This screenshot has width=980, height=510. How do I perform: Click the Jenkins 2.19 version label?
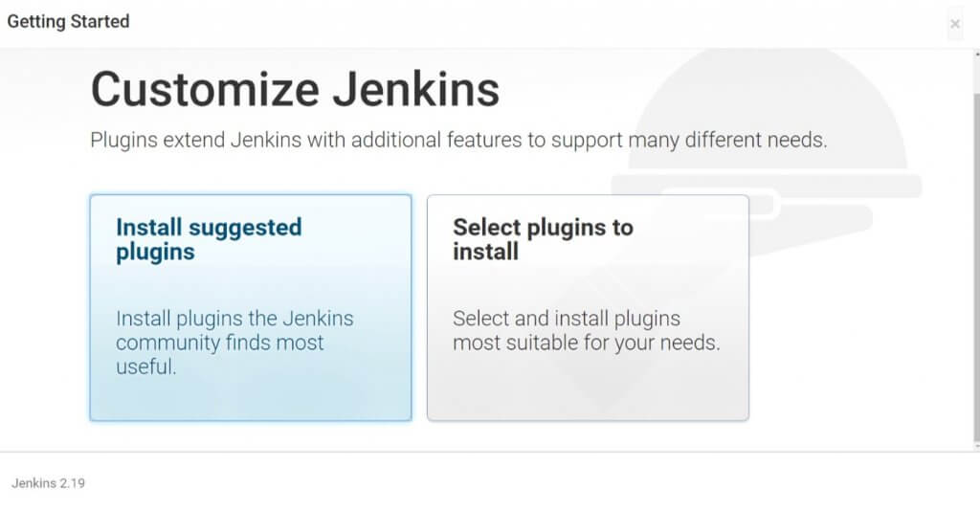click(48, 483)
